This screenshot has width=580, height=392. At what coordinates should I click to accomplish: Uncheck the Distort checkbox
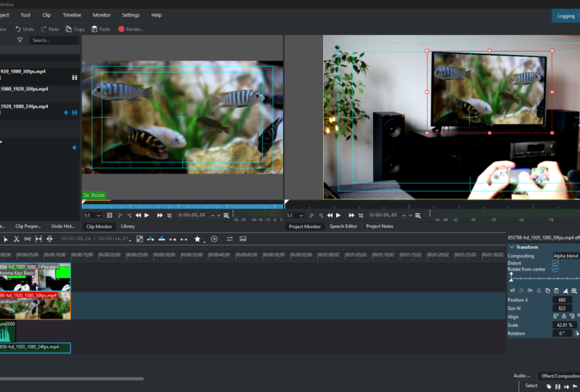(x=555, y=263)
